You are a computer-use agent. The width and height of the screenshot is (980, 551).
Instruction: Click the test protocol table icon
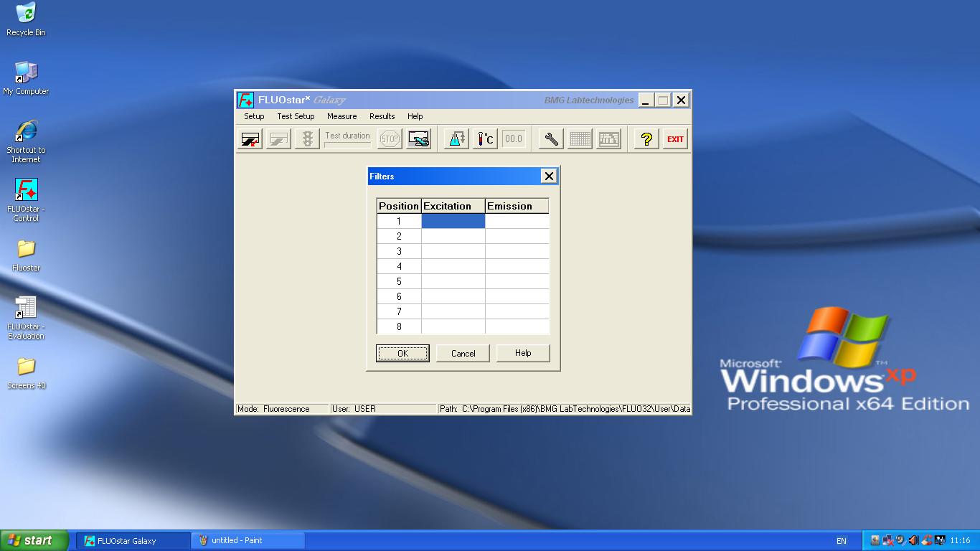[609, 139]
